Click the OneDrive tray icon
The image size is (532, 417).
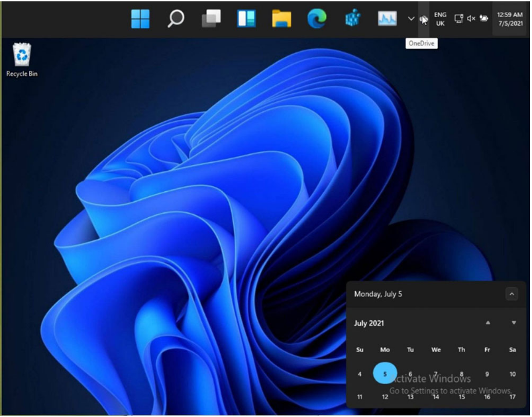pos(423,19)
